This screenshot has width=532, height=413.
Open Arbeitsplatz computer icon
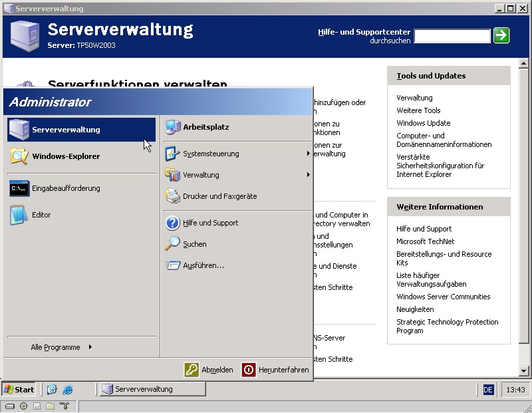coord(173,127)
